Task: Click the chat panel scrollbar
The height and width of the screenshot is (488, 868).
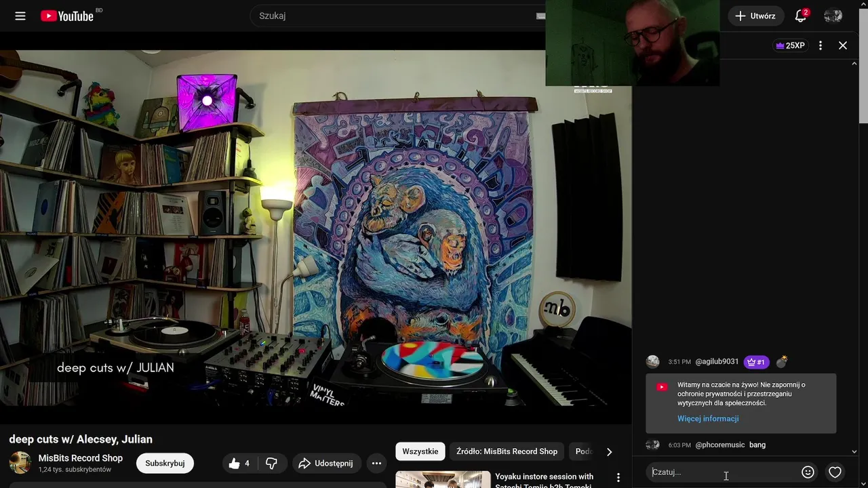Action: coord(854,258)
